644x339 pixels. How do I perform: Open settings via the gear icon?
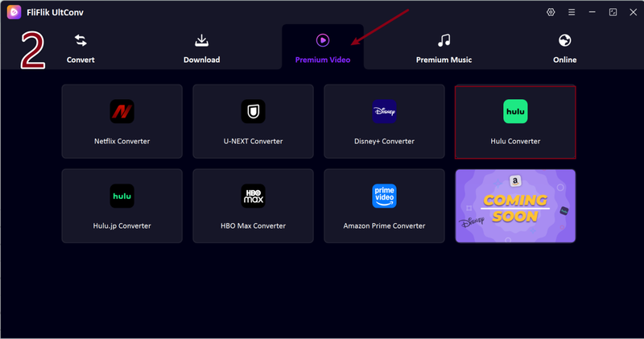(551, 12)
